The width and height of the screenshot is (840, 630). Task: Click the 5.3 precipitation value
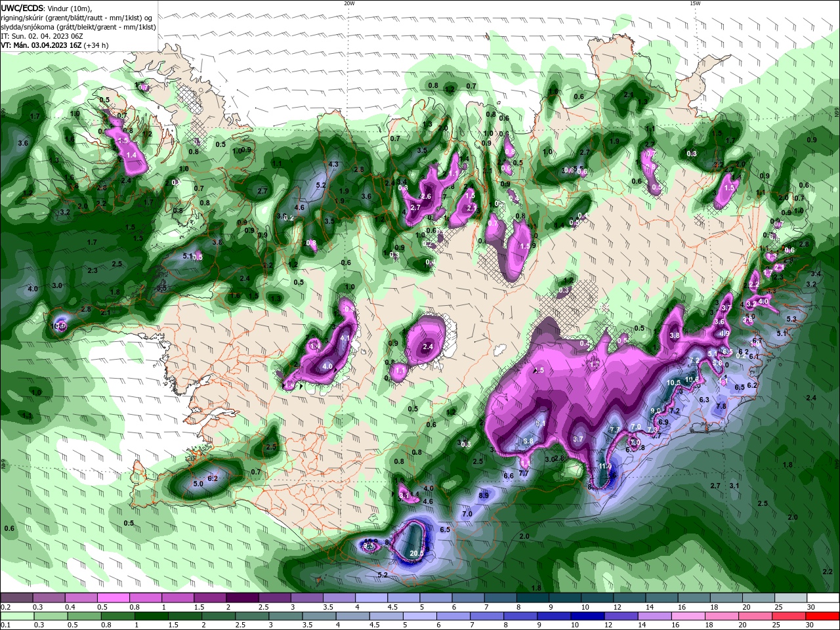[791, 319]
